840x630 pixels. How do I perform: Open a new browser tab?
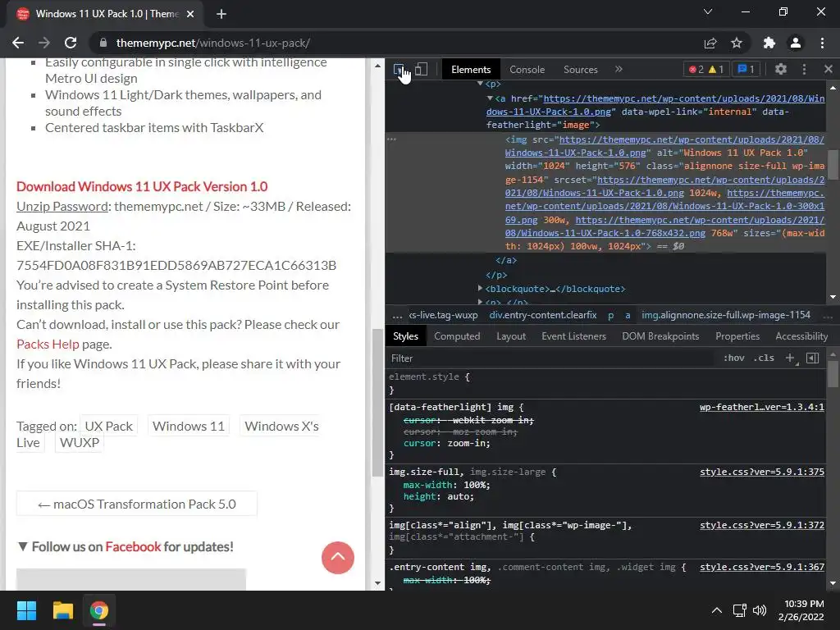[221, 14]
